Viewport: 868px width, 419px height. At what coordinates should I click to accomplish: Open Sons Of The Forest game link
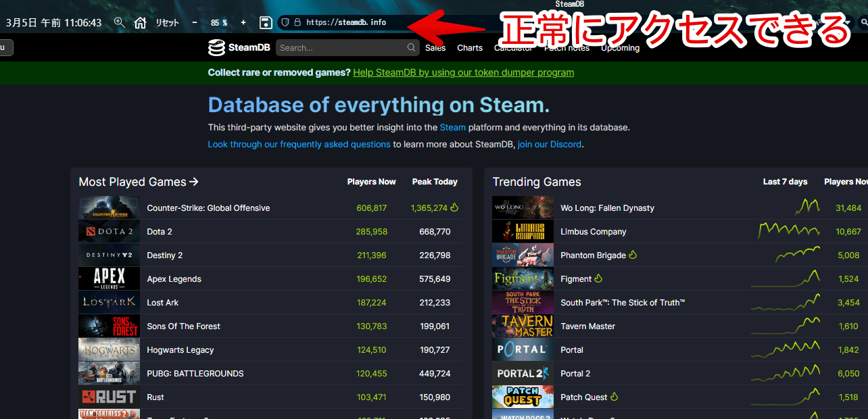[x=184, y=326]
